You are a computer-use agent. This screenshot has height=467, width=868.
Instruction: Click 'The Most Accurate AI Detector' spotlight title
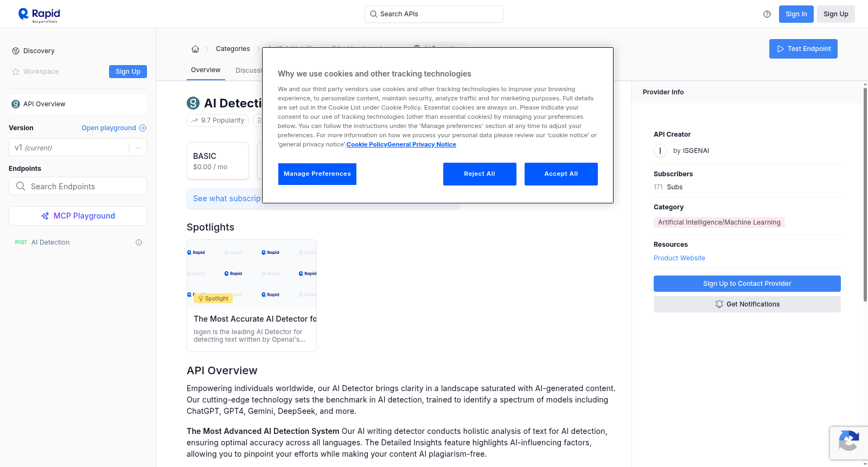(x=255, y=319)
